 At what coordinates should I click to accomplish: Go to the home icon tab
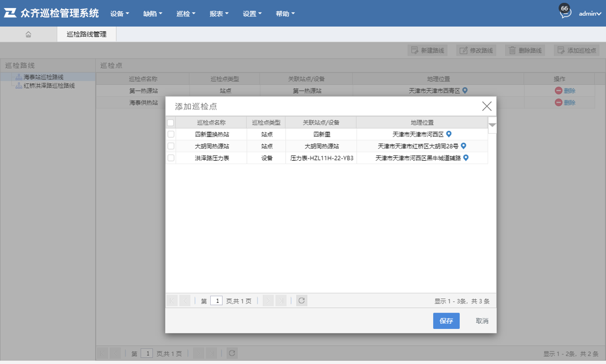[28, 35]
